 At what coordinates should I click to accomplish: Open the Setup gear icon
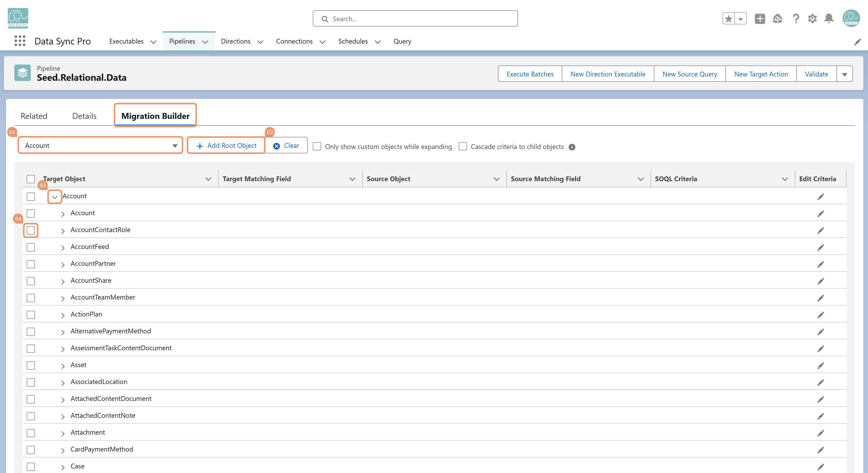tap(812, 18)
